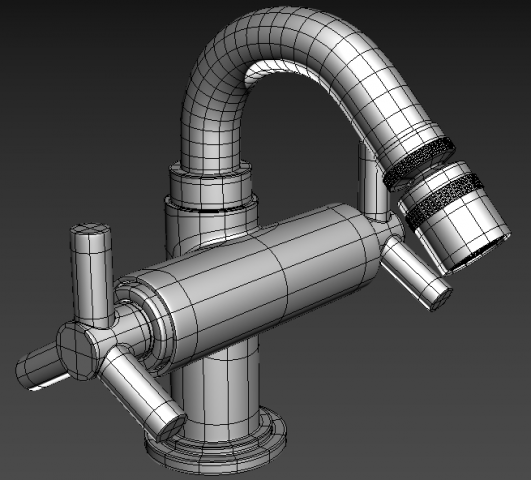The image size is (531, 480).
Task: Pick the aerator nozzle tip with knurled band
Action: 454,217
